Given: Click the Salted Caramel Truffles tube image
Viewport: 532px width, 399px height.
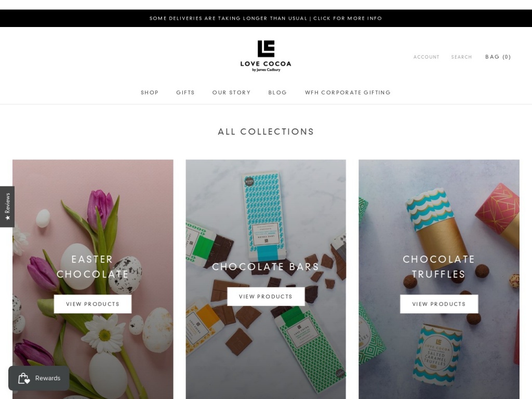Looking at the screenshot, I should pyautogui.click(x=437, y=355).
